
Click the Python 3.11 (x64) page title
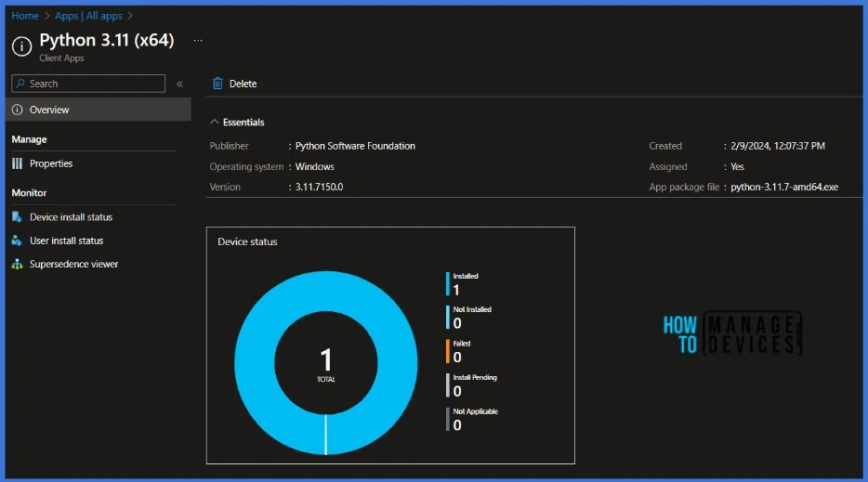point(107,40)
